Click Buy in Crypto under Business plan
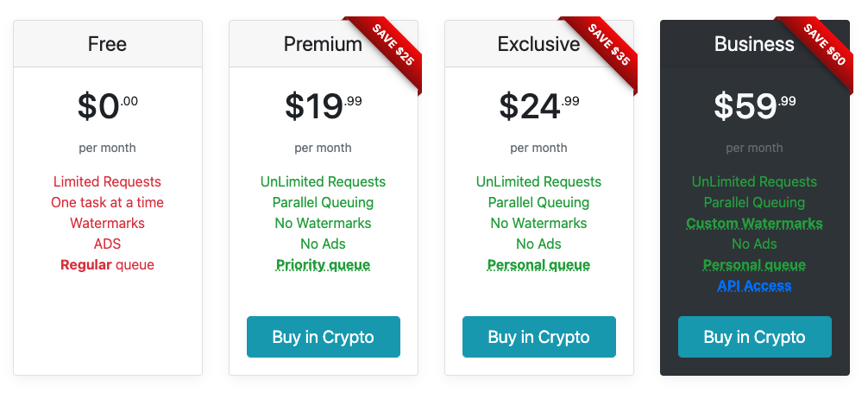 click(x=754, y=337)
